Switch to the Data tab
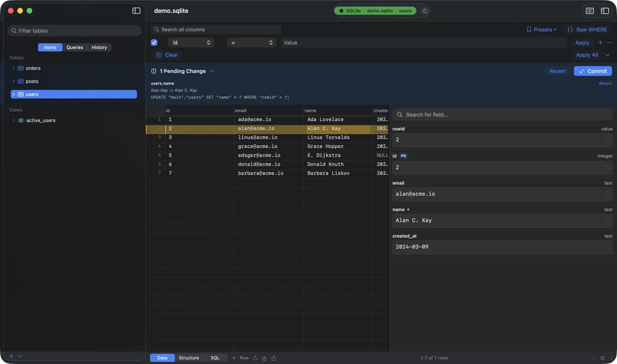Image resolution: width=617 pixels, height=364 pixels. (162, 358)
